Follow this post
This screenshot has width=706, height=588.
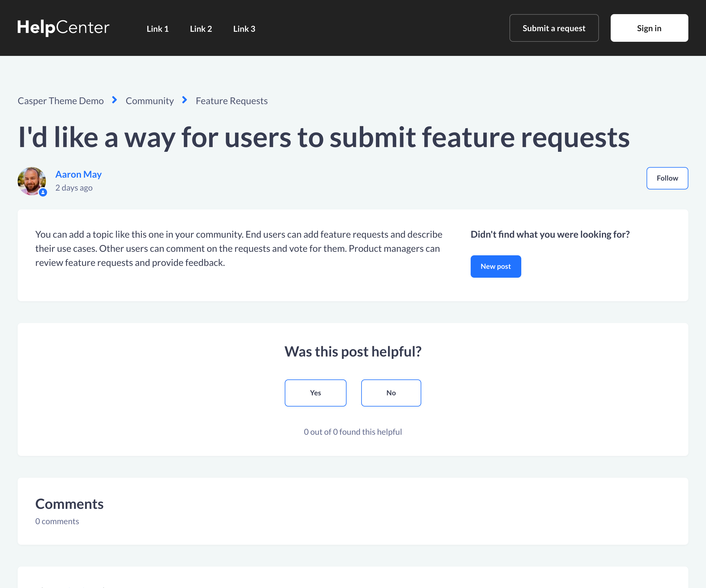tap(667, 178)
